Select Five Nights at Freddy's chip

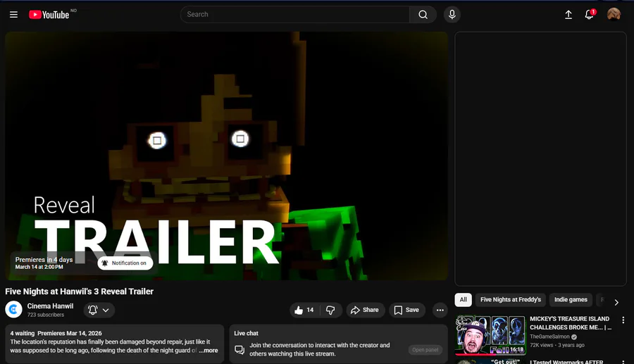[x=510, y=300]
